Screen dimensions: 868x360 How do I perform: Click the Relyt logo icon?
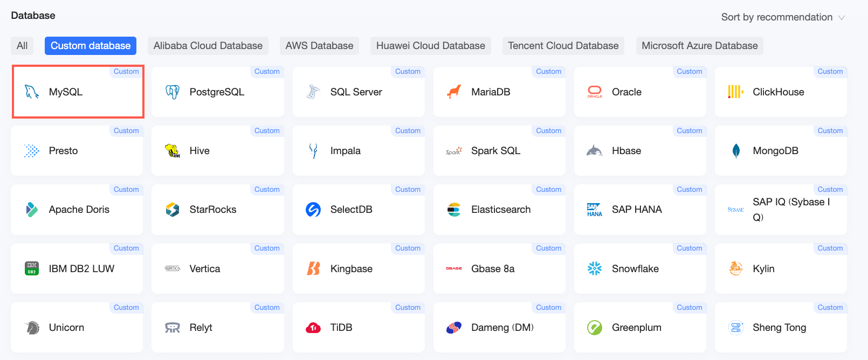(173, 328)
